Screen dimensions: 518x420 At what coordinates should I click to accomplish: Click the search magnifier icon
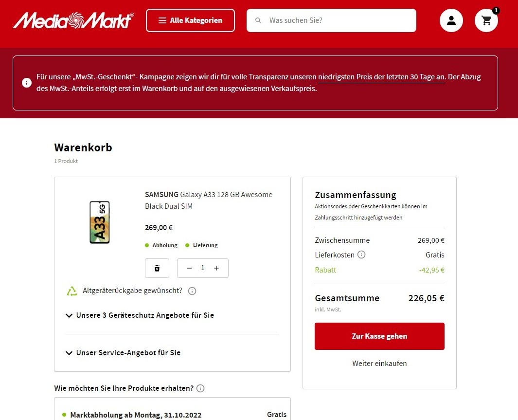pyautogui.click(x=258, y=20)
